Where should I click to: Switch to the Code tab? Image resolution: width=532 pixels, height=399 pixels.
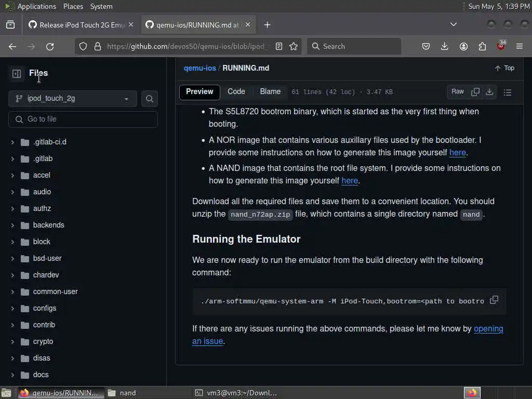pyautogui.click(x=236, y=92)
